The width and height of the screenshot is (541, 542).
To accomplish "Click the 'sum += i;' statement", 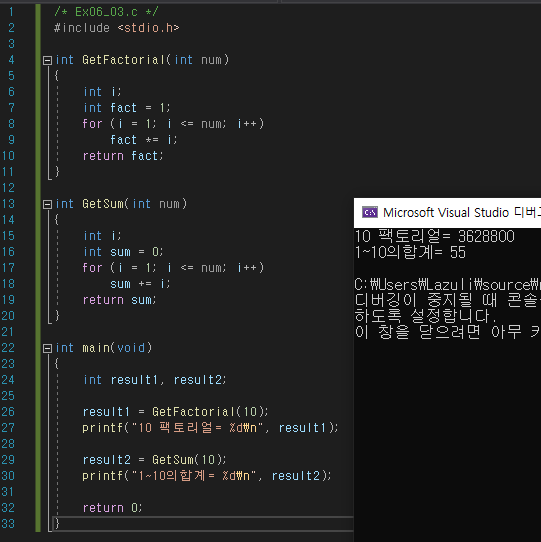I will tap(140, 284).
